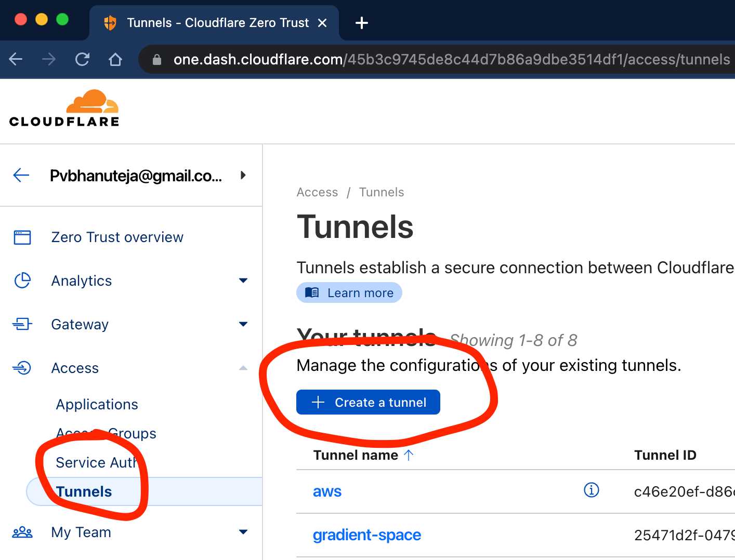Click the Create a tunnel button
This screenshot has height=560, width=735.
click(x=368, y=402)
